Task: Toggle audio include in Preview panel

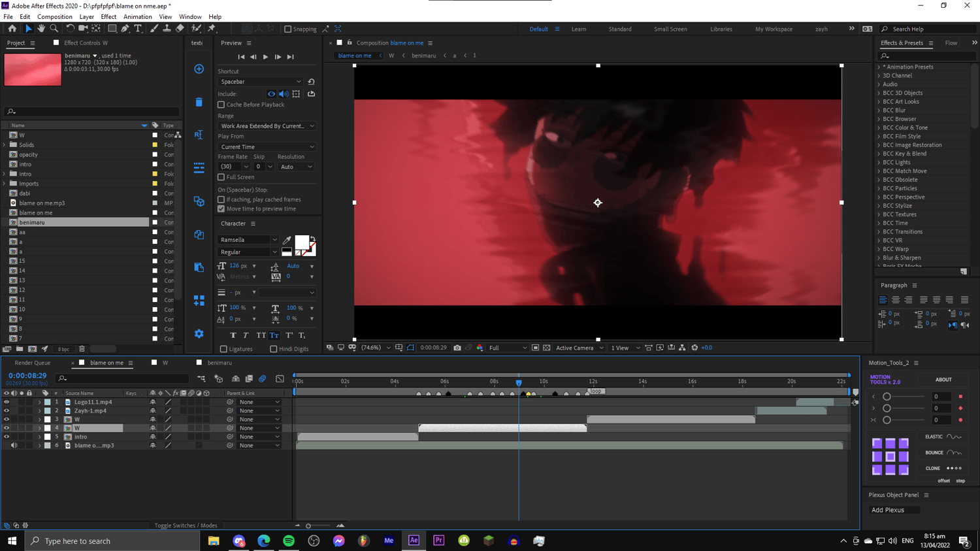Action: (x=284, y=94)
